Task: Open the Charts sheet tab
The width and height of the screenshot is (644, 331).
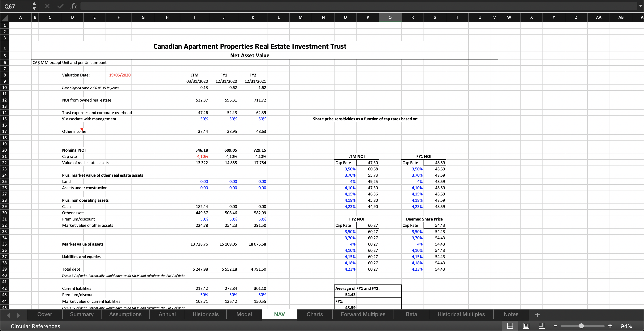Action: coord(315,314)
